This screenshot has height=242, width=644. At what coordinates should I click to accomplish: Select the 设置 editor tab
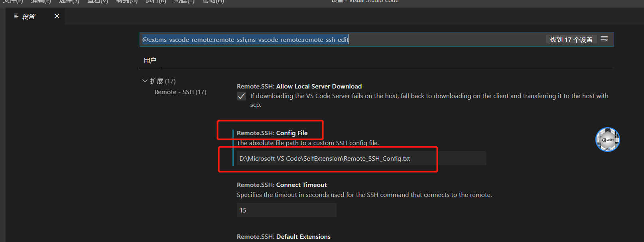click(x=35, y=16)
